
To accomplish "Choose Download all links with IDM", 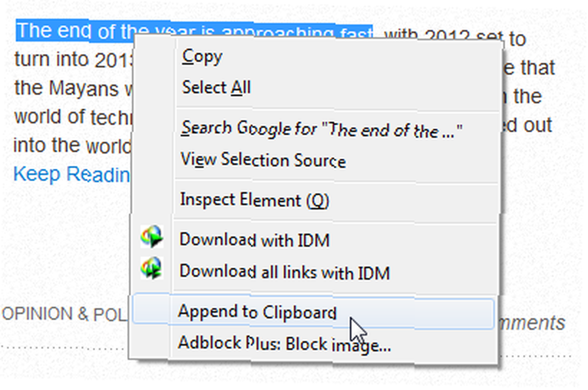I will 285,272.
